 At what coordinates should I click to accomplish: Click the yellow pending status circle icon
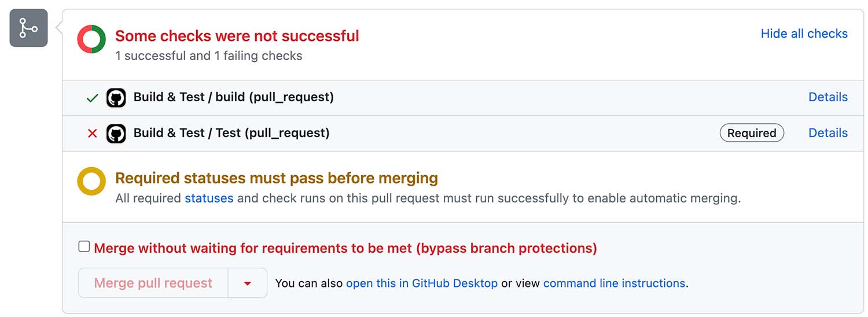[x=91, y=181]
